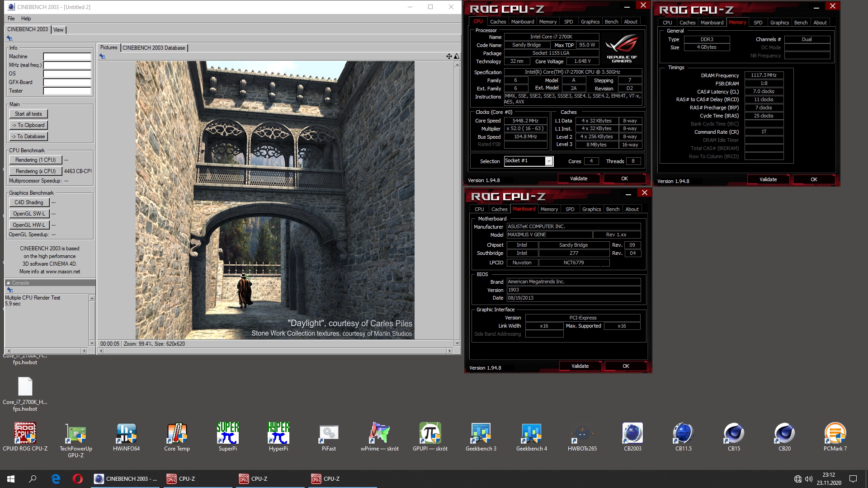Open the File menu in CINEBENCH

click(11, 19)
